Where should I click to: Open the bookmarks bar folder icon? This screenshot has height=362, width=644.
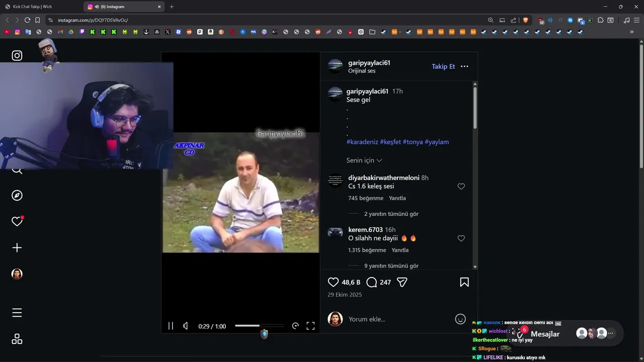(372, 32)
